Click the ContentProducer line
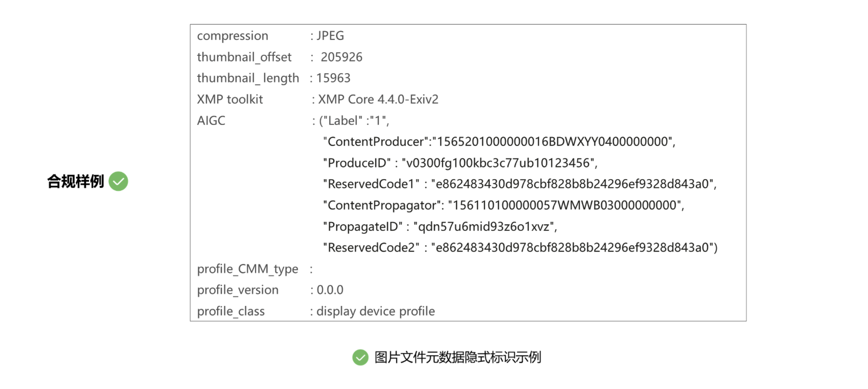Image resolution: width=868 pixels, height=389 pixels. pos(499,142)
